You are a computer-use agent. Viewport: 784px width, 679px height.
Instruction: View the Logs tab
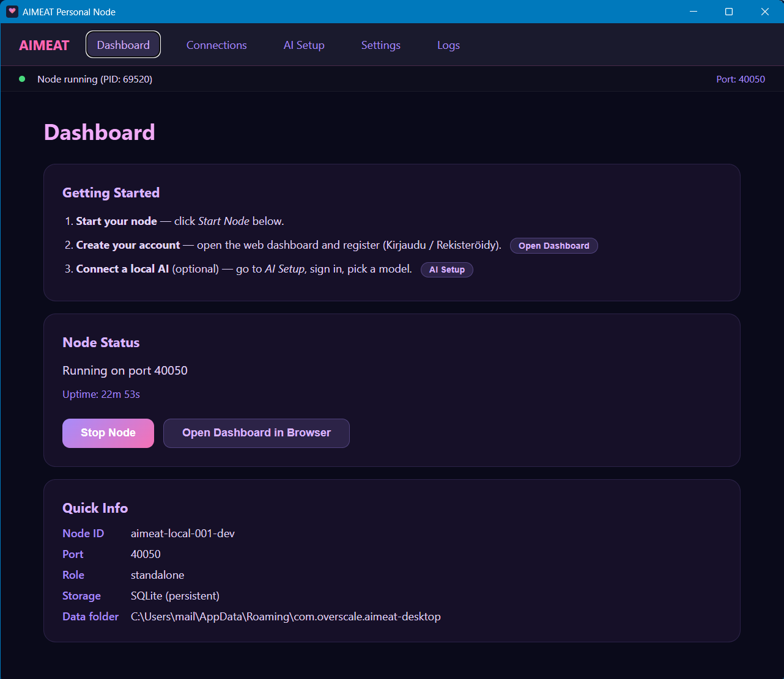[x=448, y=45]
